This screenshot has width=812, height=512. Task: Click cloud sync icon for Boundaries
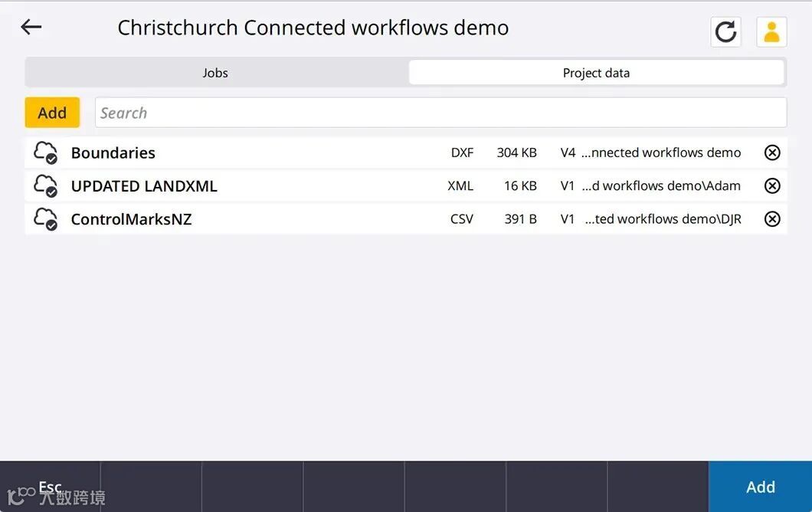coord(45,153)
